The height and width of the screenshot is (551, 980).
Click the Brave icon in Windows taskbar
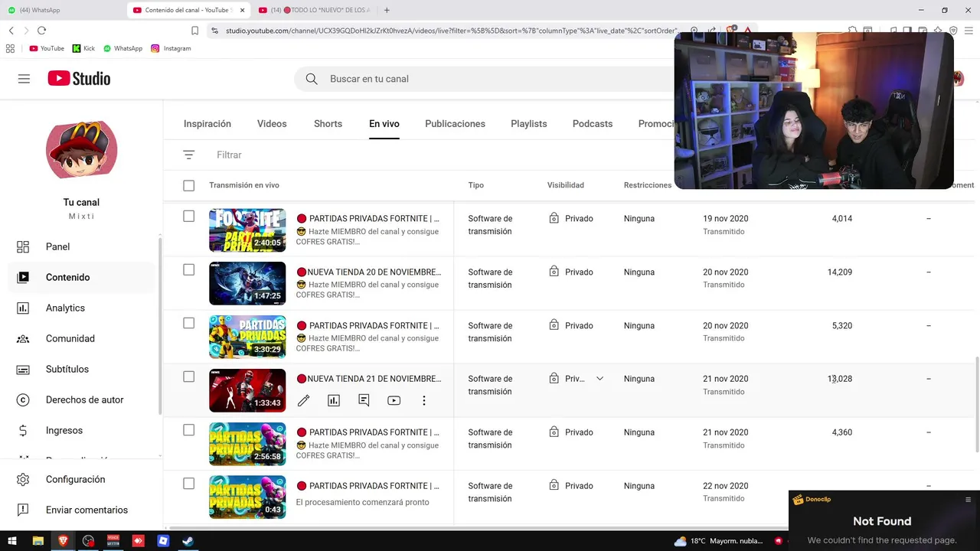tap(63, 541)
